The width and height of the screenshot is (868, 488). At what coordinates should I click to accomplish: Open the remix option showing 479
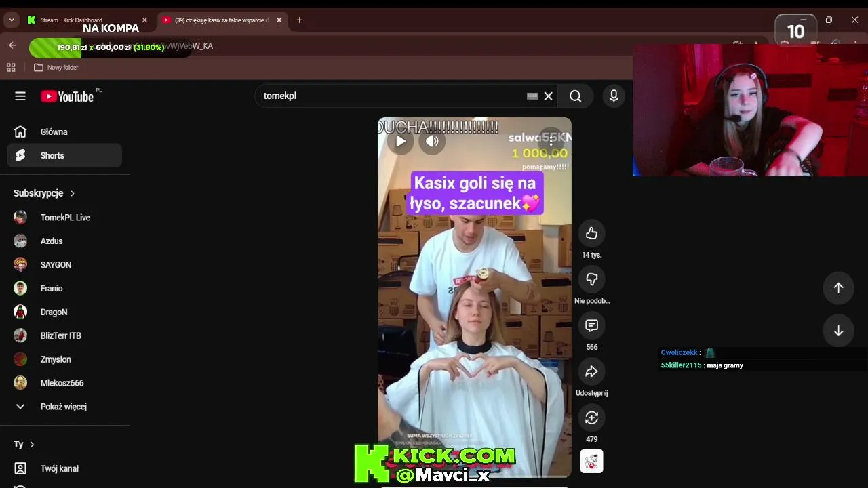click(x=591, y=418)
